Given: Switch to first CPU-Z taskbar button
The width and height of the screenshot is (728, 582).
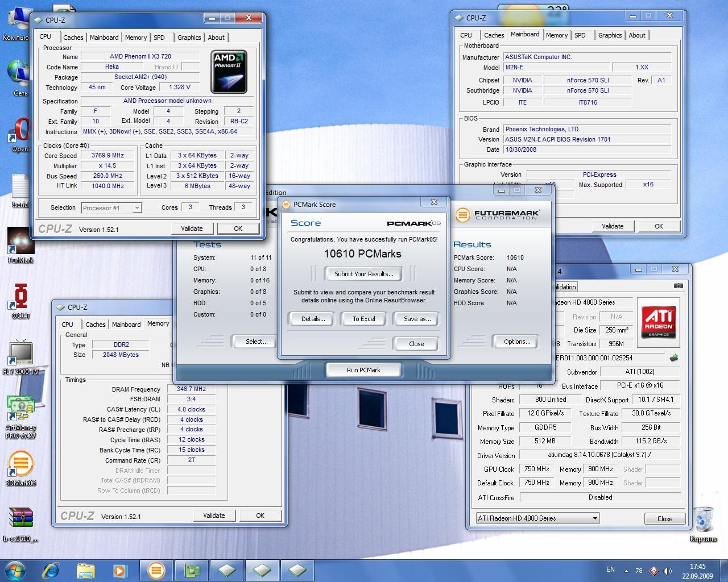Looking at the screenshot, I should pos(227,570).
